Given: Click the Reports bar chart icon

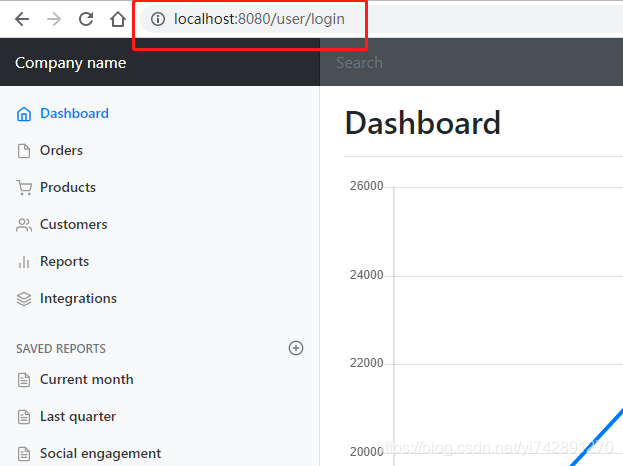Looking at the screenshot, I should [24, 262].
